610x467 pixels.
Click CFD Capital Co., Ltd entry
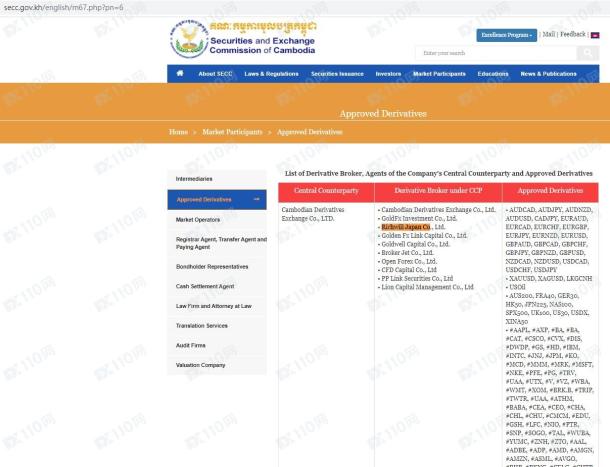pyautogui.click(x=409, y=270)
